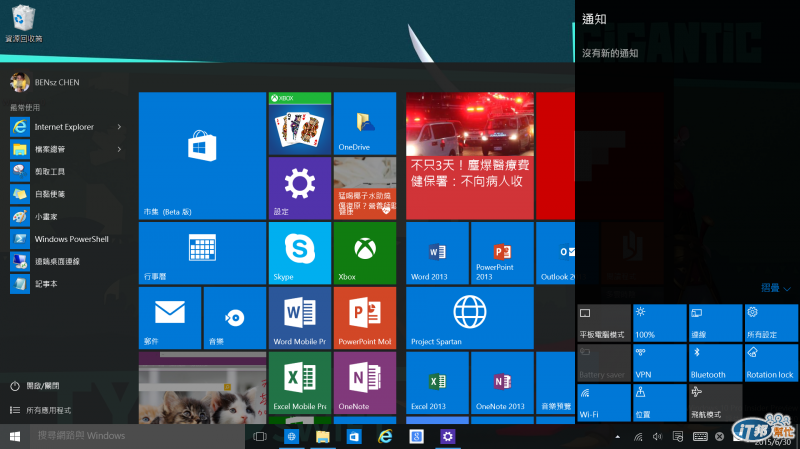Open Store on taskbar
The width and height of the screenshot is (800, 449).
pos(354,436)
